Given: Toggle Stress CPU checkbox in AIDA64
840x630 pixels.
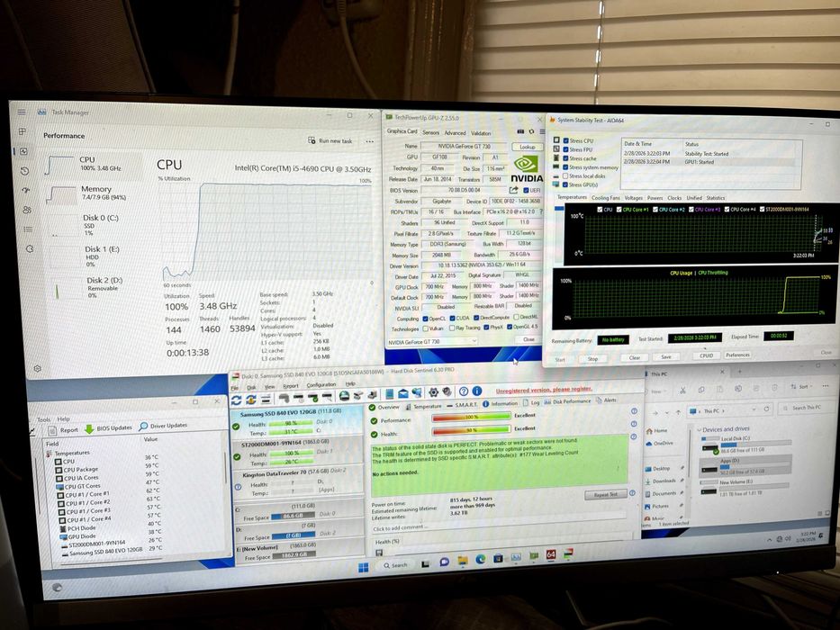Looking at the screenshot, I should click(x=565, y=141).
